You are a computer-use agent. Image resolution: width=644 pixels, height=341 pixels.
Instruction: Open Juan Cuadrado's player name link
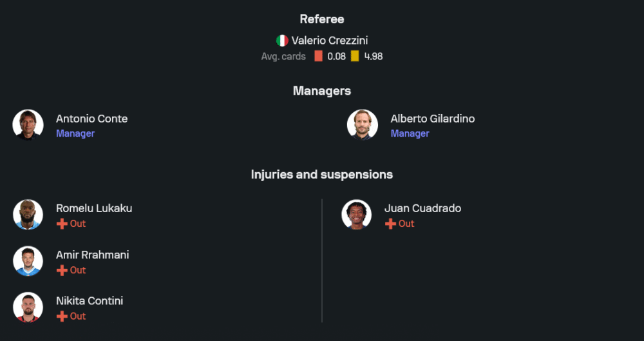click(x=422, y=209)
